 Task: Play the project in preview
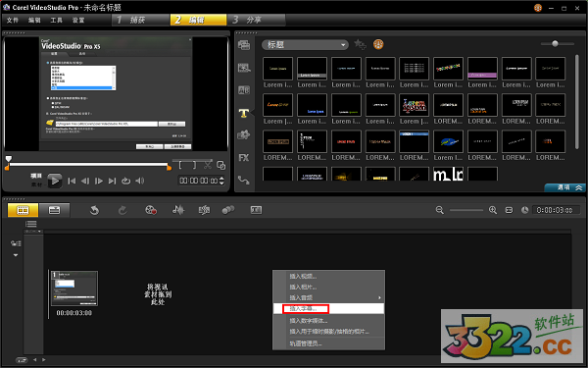tap(55, 181)
